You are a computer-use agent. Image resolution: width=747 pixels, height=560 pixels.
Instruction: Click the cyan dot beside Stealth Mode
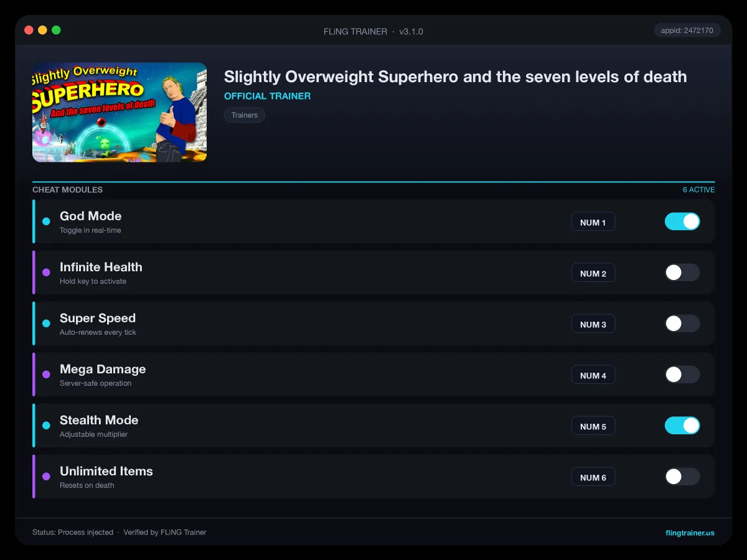(x=46, y=426)
